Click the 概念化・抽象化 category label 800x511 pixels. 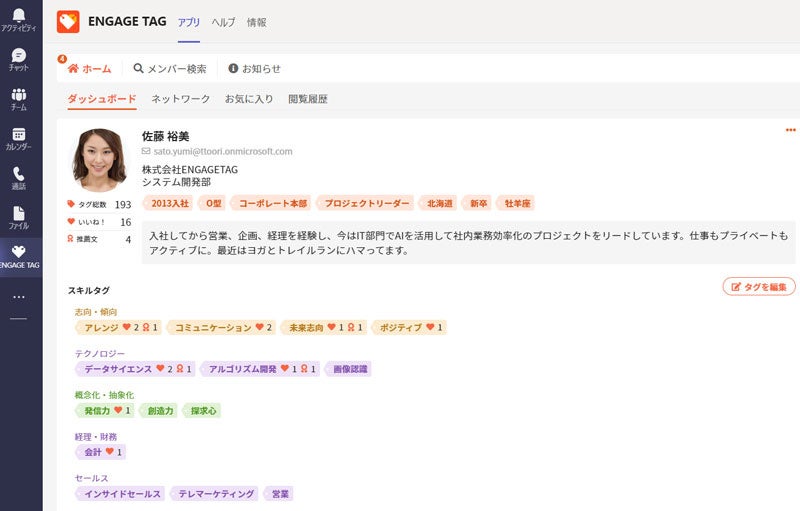tap(104, 395)
